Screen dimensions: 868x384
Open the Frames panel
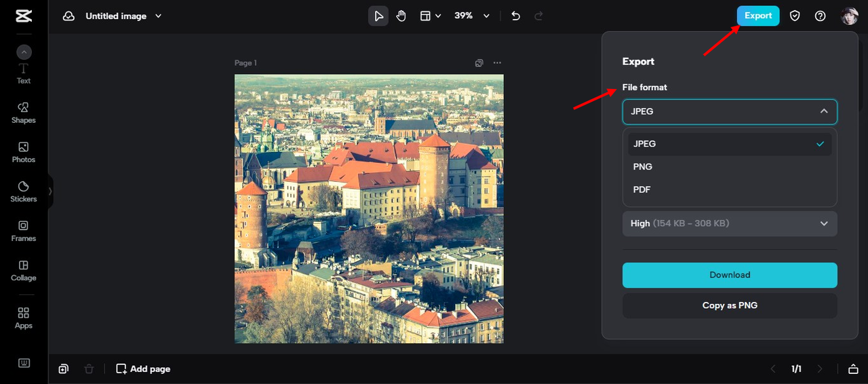pos(24,231)
